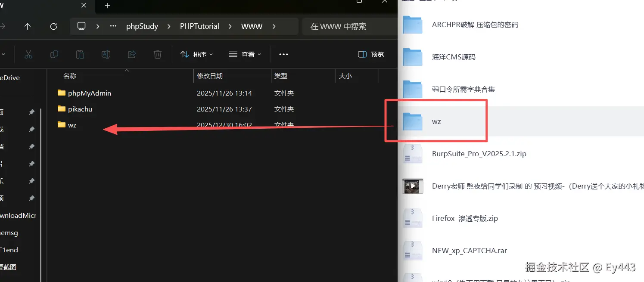Select OneDrive in navigation pane

point(10,78)
